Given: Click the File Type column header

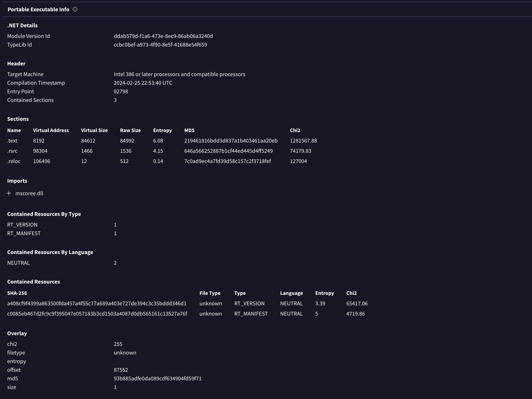Looking at the screenshot, I should coord(210,293).
